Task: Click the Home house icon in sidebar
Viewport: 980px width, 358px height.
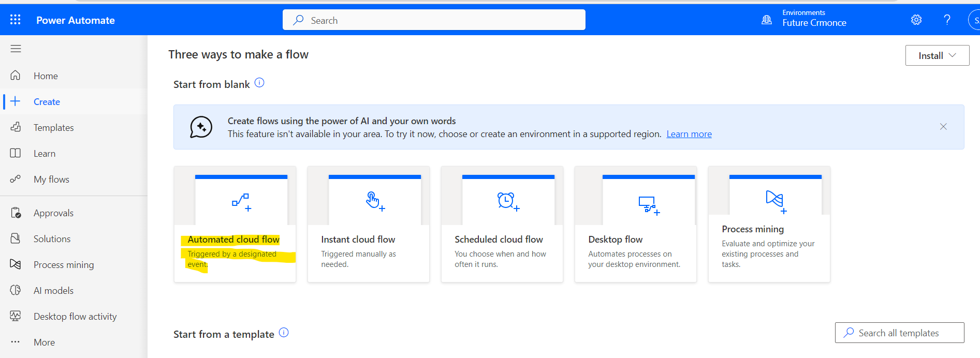Action: [x=16, y=76]
